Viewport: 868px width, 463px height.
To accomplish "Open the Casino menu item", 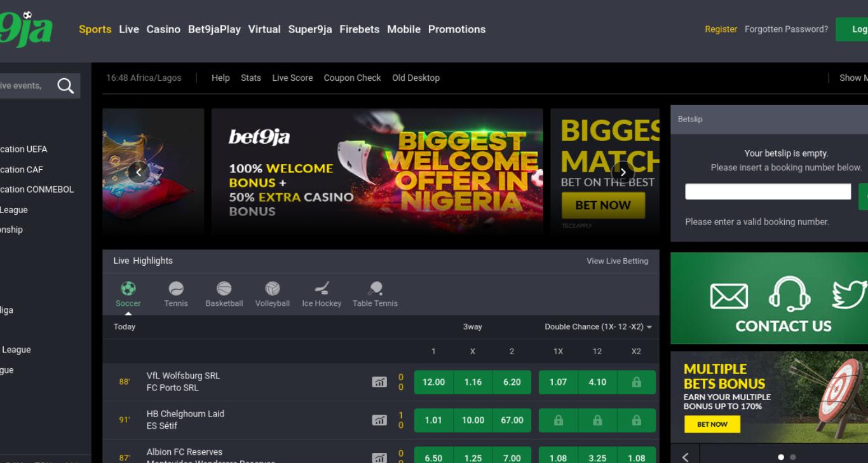I will point(163,29).
